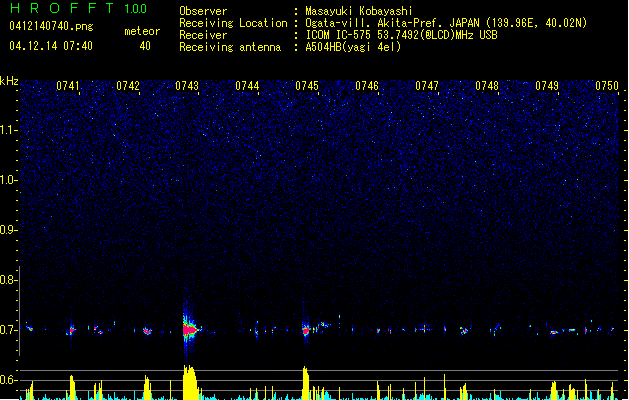Click the 0.7 frequency axis label
Viewport: 629px width, 400px height.
pos(8,330)
